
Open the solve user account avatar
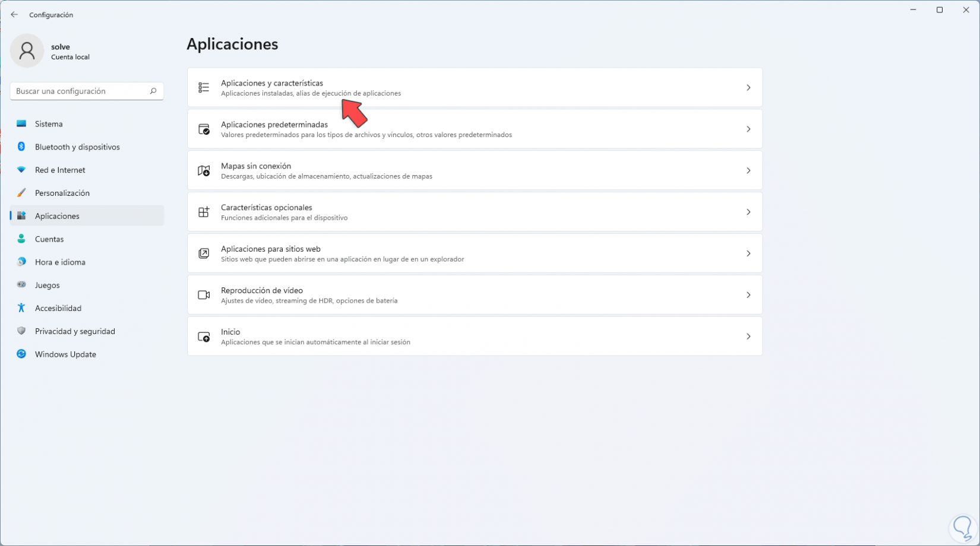tap(27, 50)
